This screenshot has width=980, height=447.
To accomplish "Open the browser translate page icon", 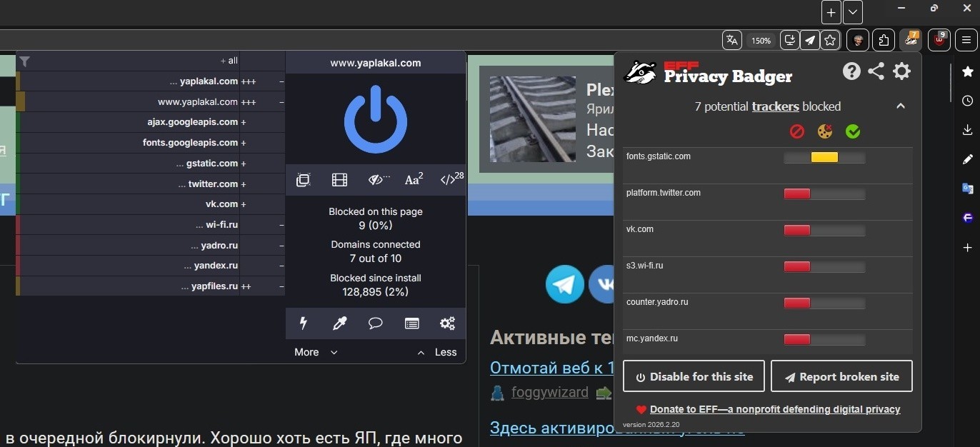I will (732, 40).
